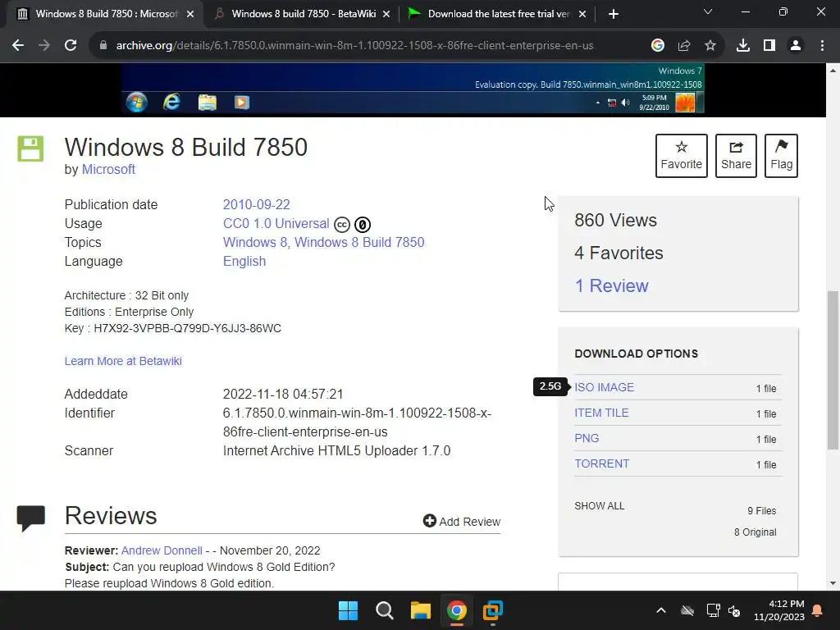This screenshot has height=630, width=840.
Task: Open the Windows 8 topic link
Action: point(254,242)
